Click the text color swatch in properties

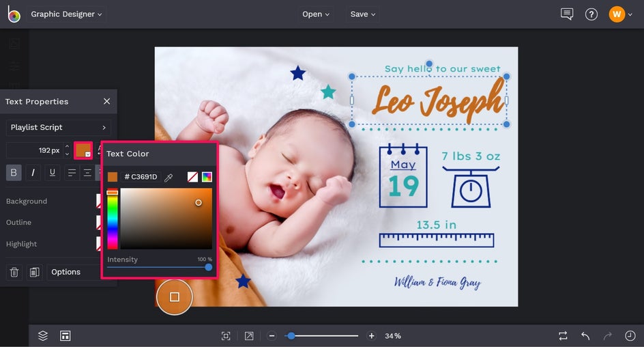83,150
